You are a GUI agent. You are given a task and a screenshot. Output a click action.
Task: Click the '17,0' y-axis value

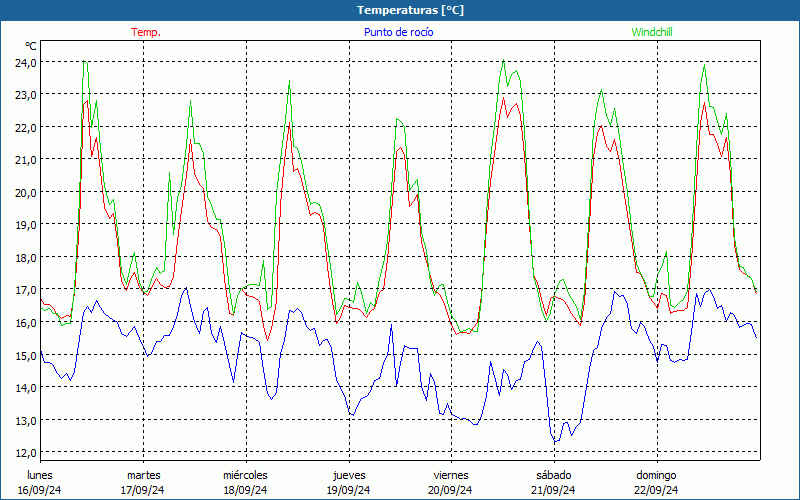tap(26, 290)
